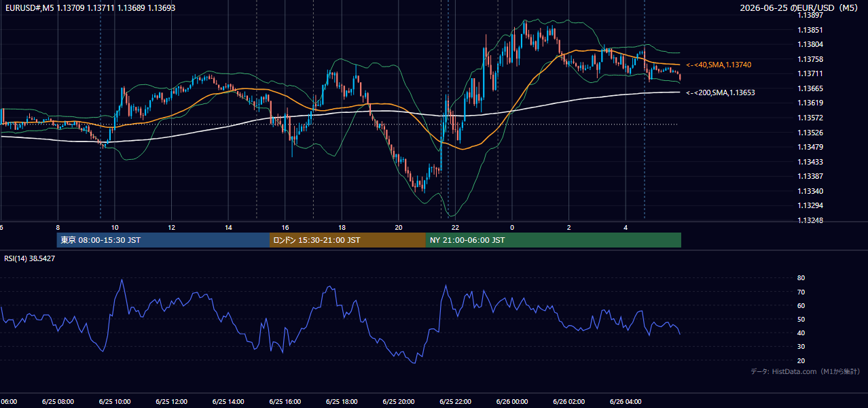The height and width of the screenshot is (408, 868).
Task: Click the 6/25 20:00 date label
Action: coord(399,402)
